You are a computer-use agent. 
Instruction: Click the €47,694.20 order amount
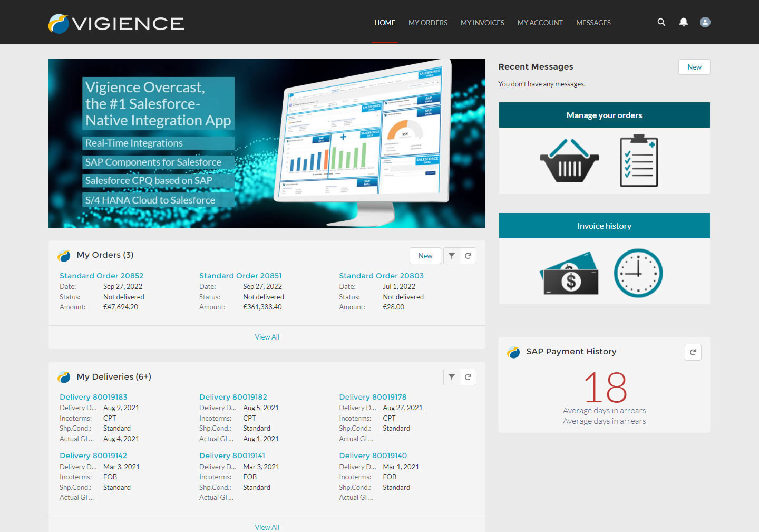pos(121,307)
